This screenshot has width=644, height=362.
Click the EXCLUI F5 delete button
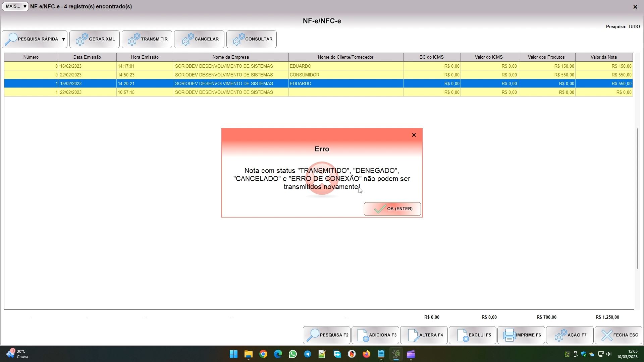point(473,335)
